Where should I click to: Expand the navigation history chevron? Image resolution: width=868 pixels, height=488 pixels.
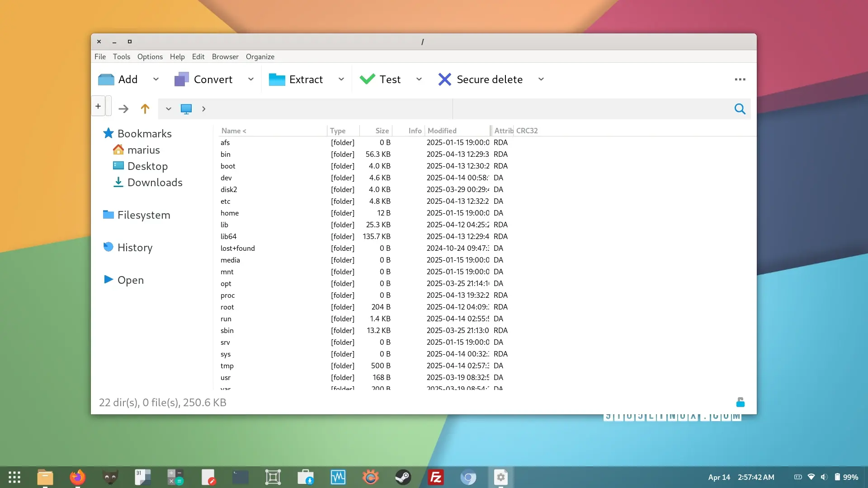pyautogui.click(x=168, y=109)
